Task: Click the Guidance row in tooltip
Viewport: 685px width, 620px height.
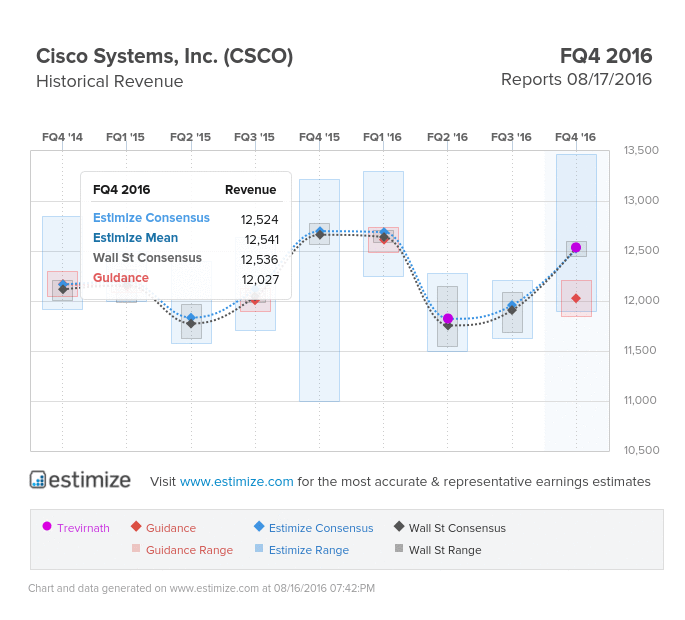Action: [186, 278]
